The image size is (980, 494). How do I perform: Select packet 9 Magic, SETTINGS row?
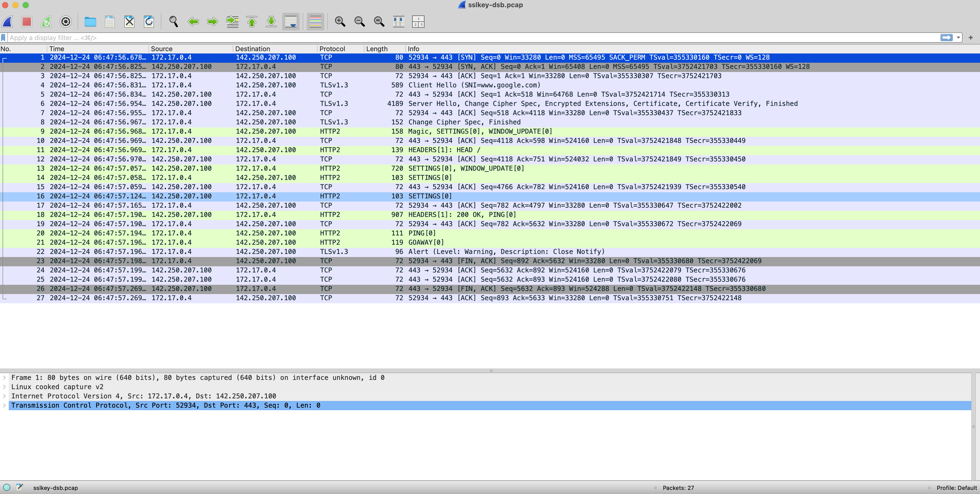490,131
